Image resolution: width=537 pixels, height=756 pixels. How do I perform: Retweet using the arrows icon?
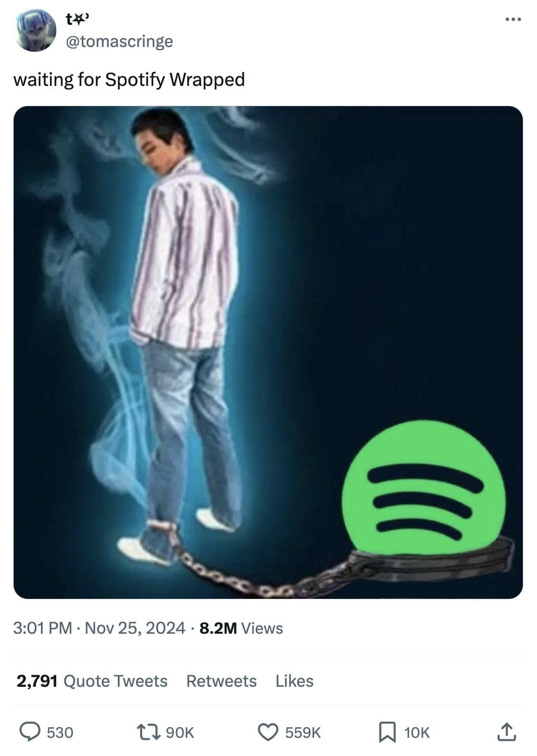(150, 732)
